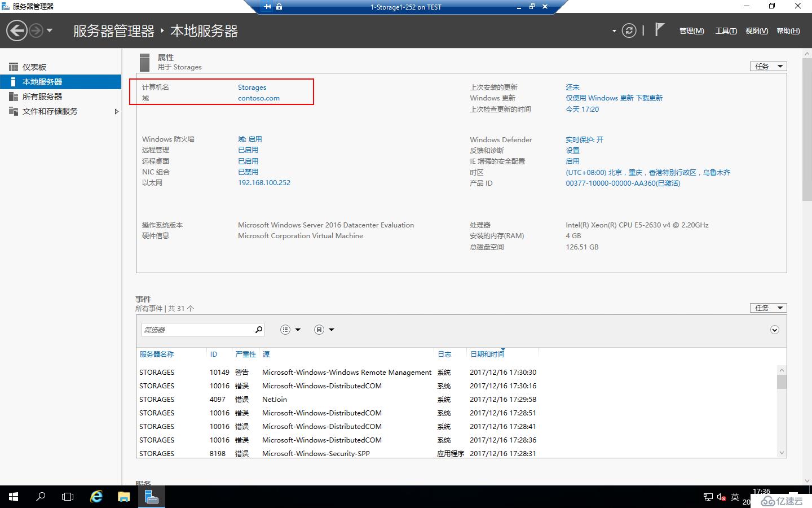Click 上次安装的更新 还未 link
Image resolution: width=812 pixels, height=508 pixels.
[572, 87]
